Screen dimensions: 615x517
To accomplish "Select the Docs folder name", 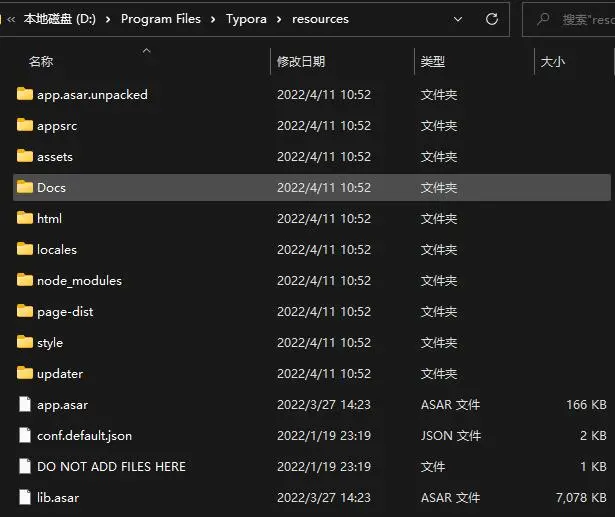I will 51,188.
